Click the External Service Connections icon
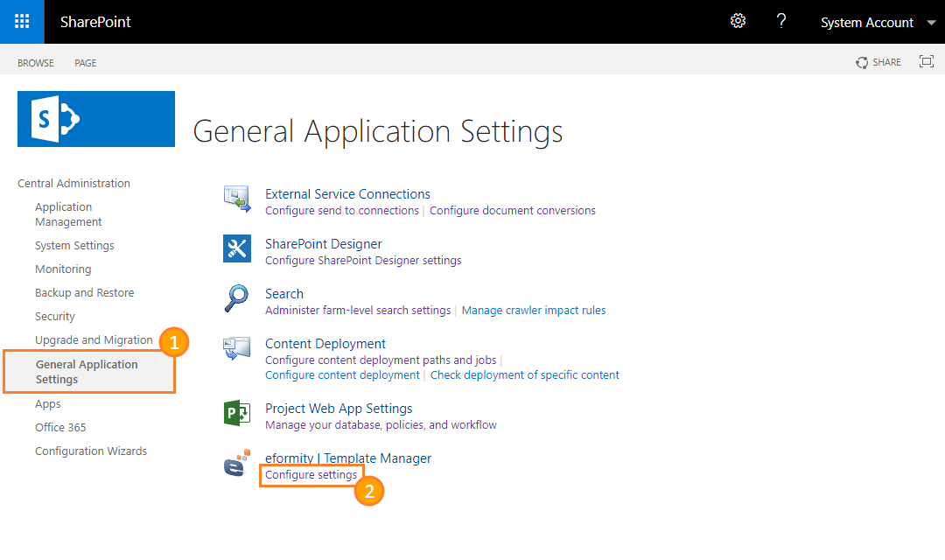This screenshot has height=560, width=945. (237, 199)
